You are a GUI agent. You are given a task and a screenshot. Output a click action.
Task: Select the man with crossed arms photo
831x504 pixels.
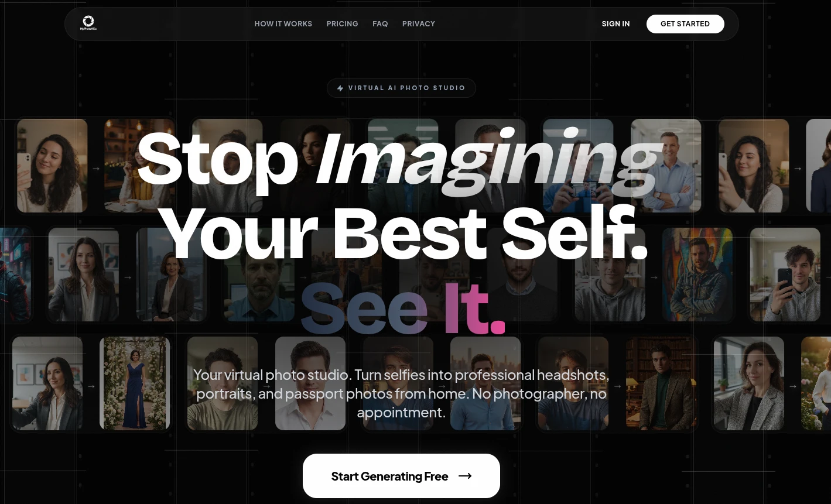tap(666, 166)
